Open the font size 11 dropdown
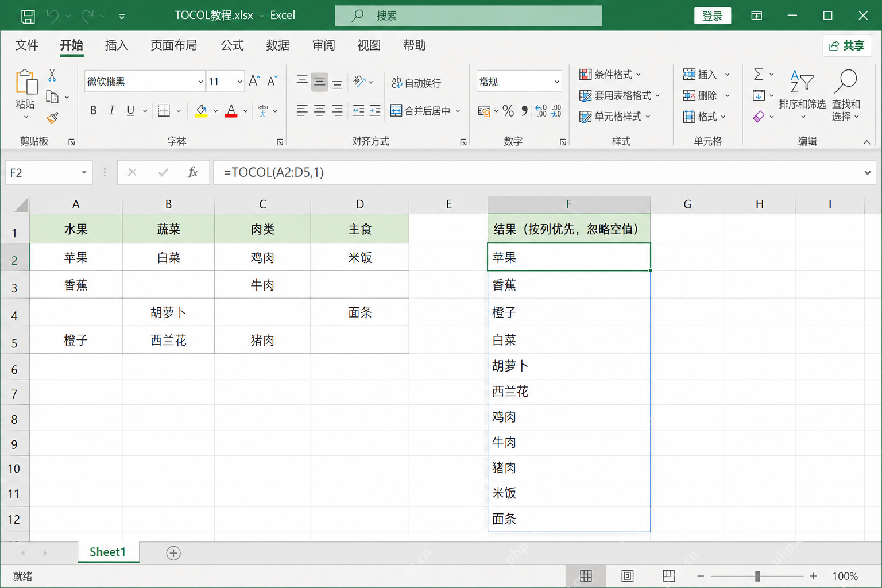 (239, 82)
